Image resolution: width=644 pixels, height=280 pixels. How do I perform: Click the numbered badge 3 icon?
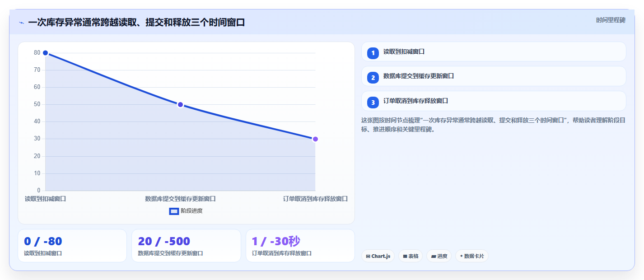point(373,103)
